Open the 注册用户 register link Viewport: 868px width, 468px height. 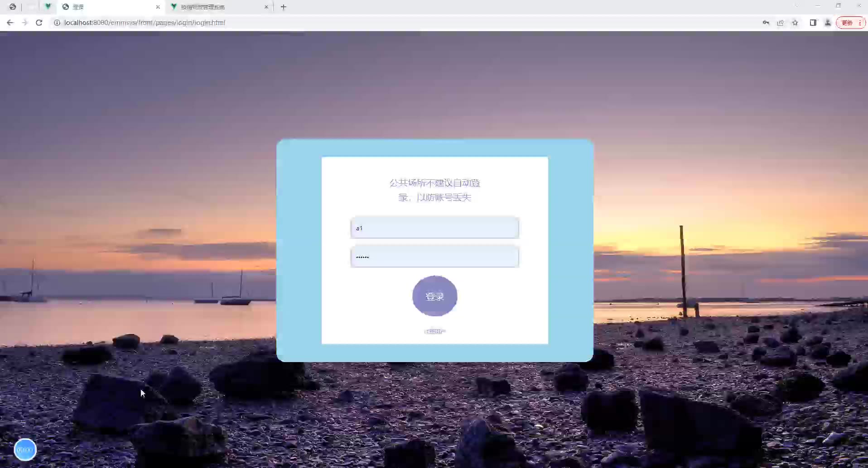(435, 331)
